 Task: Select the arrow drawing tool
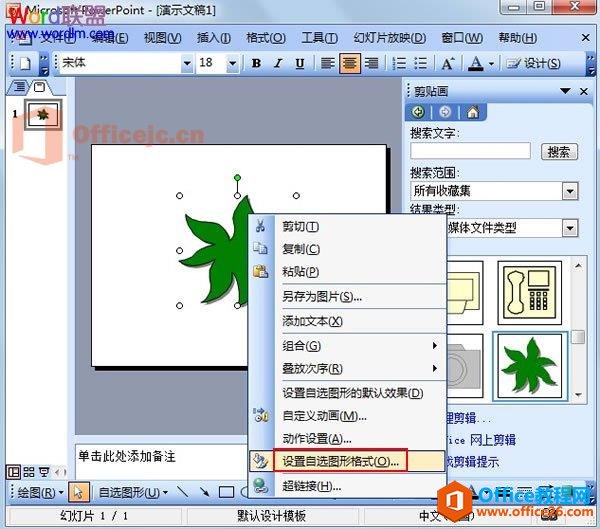(206, 492)
